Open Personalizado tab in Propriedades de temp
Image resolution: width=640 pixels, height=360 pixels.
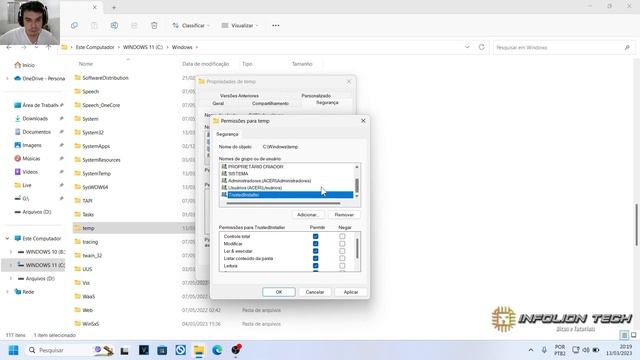316,96
